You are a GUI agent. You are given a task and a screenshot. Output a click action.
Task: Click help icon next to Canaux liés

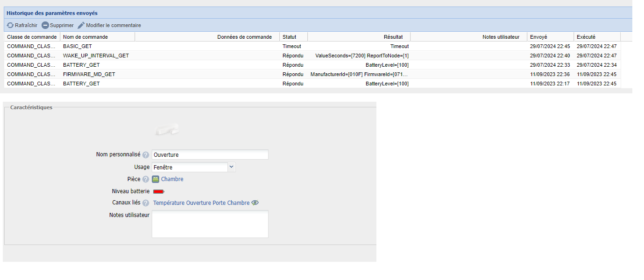coord(146,203)
